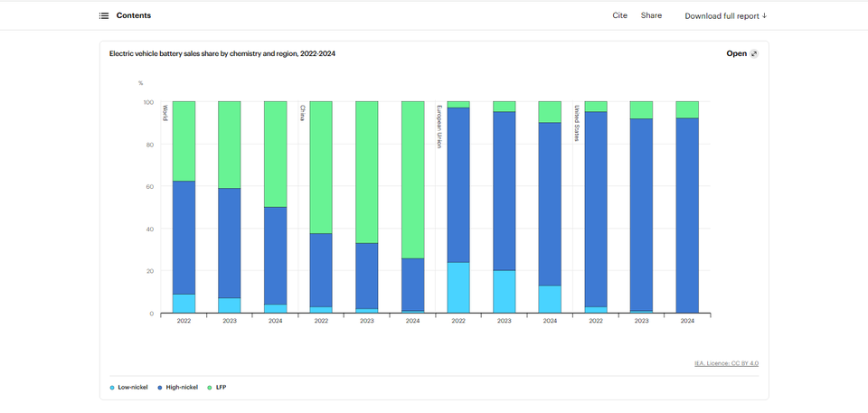Toggle the High-nickel series label in legend
The image size is (868, 413).
point(183,387)
